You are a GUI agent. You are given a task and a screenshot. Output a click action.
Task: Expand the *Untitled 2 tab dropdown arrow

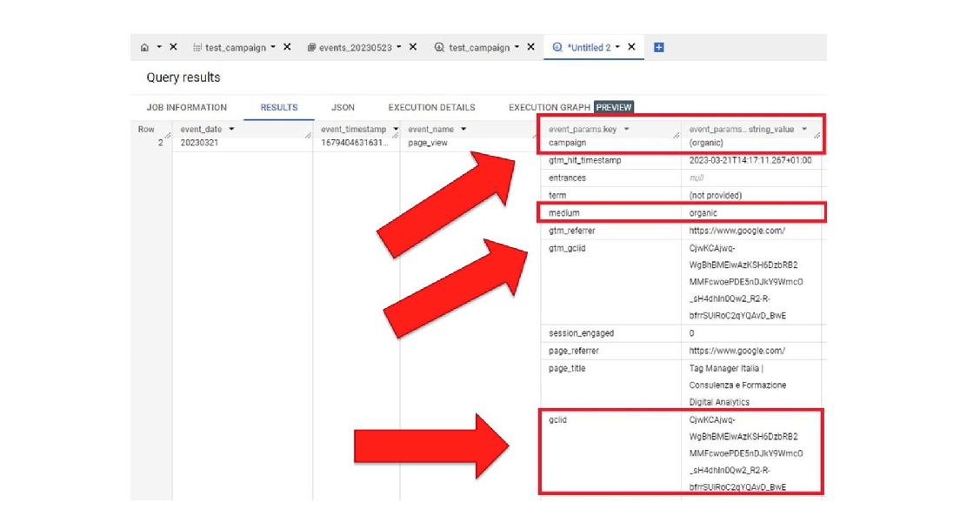click(619, 47)
